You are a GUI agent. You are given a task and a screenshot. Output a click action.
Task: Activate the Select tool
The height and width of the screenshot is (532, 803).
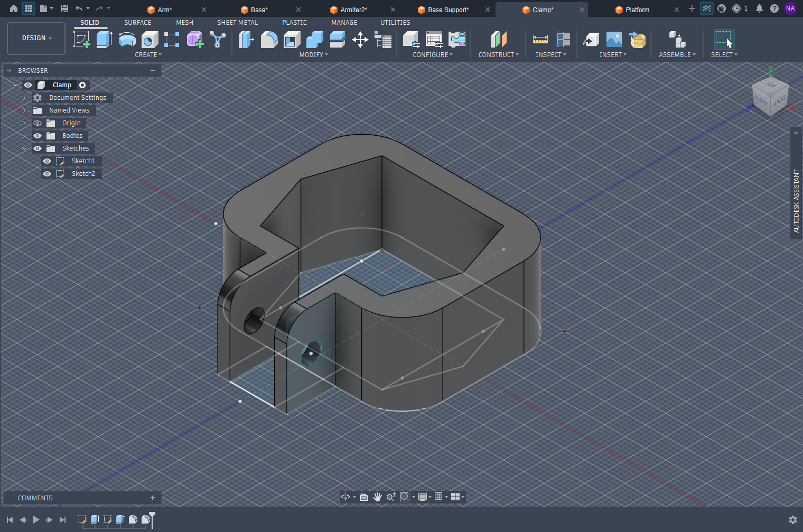tap(724, 40)
